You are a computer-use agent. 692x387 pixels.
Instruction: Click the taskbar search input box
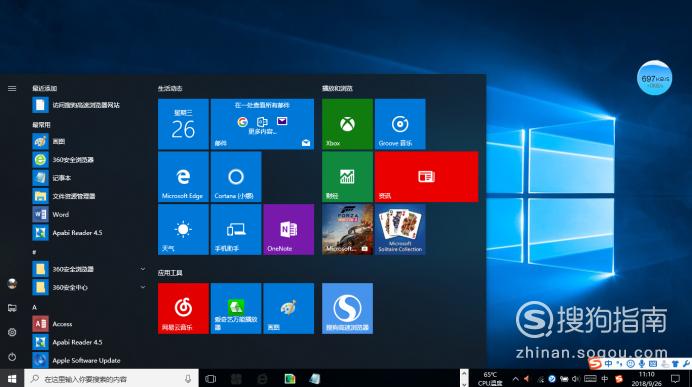click(111, 379)
